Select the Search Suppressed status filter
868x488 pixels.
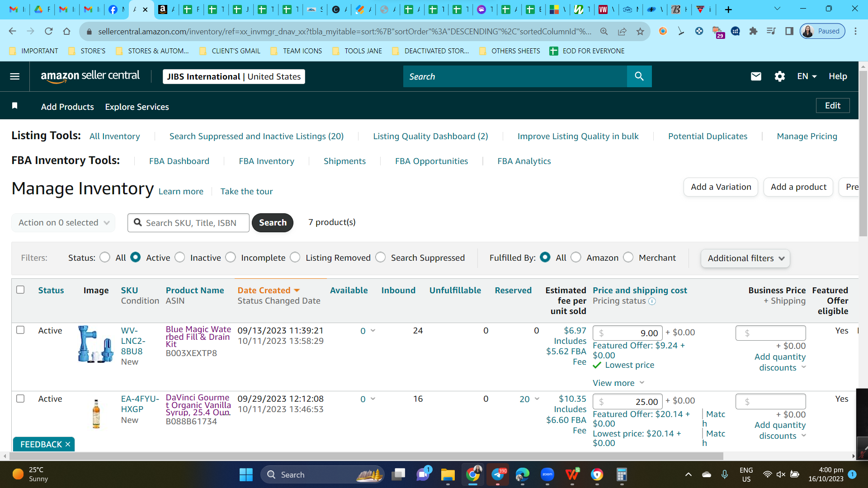381,258
